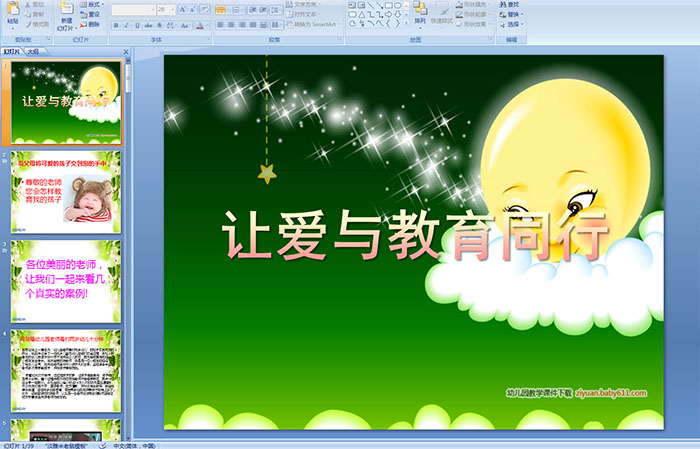Open Align Text (对齐文本) dropdown

coord(303,14)
